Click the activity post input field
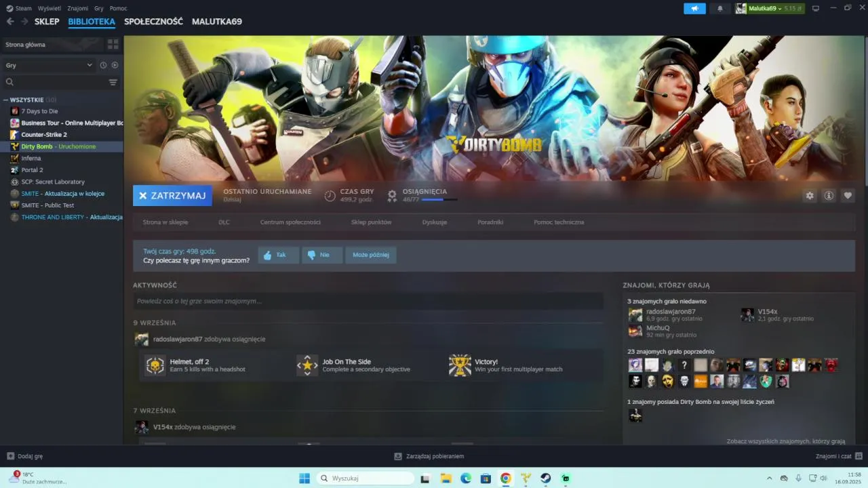Screen dimensions: 868x488 point(368,301)
